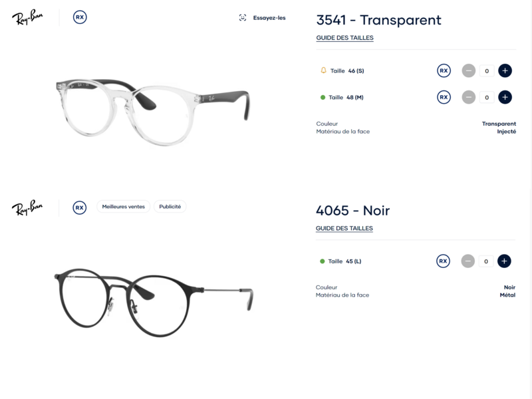Click the RX icon for Taille 46 (S)
Image resolution: width=532 pixels, height=399 pixels.
pos(444,70)
